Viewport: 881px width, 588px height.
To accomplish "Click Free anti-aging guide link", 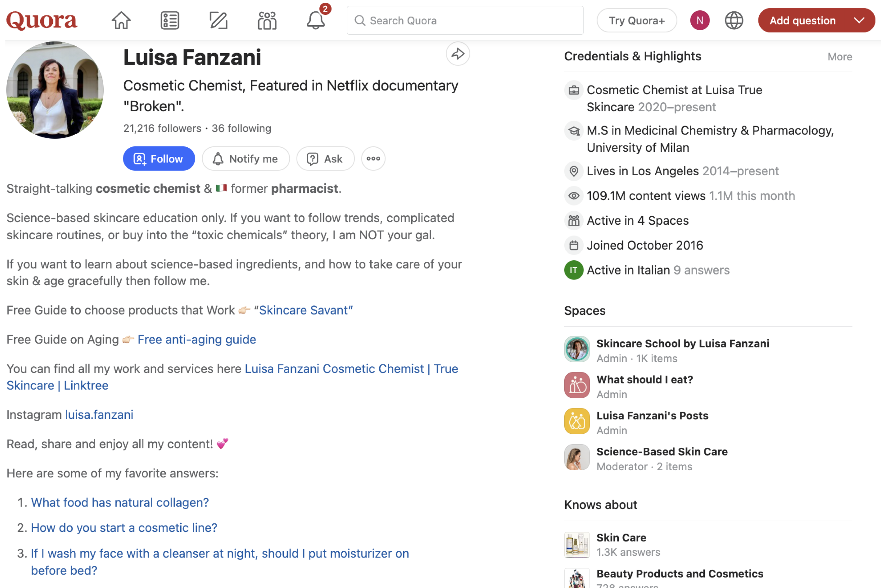I will click(x=197, y=339).
